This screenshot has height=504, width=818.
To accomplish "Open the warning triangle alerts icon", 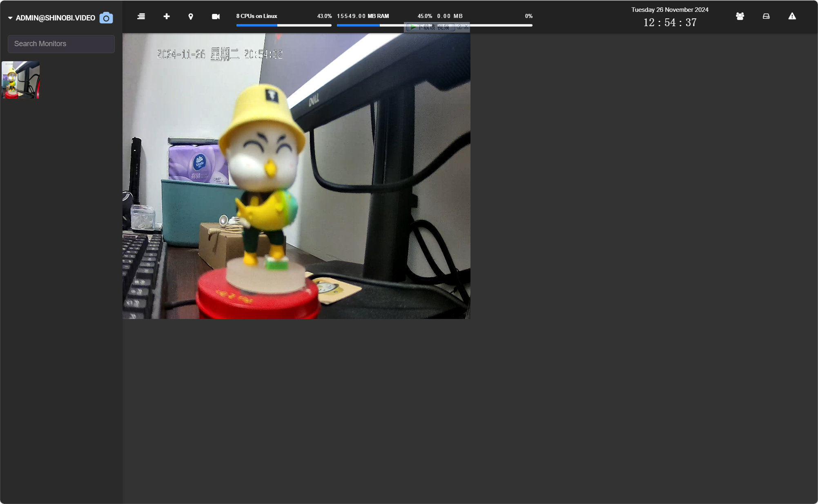I will point(792,16).
